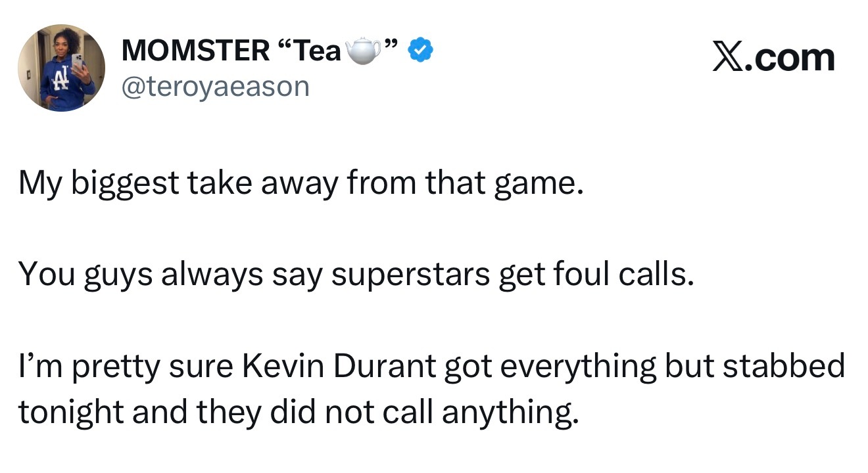868x473 pixels.
Task: Click the teapot emoji in display name
Action: [x=364, y=51]
